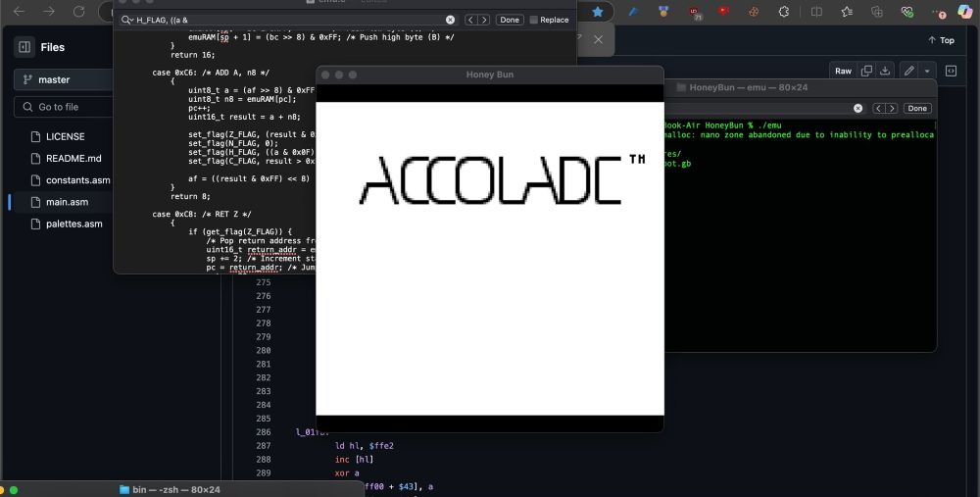The image size is (980, 497).
Task: Click the 'case 0xC8: RET Z' line
Action: tap(202, 214)
